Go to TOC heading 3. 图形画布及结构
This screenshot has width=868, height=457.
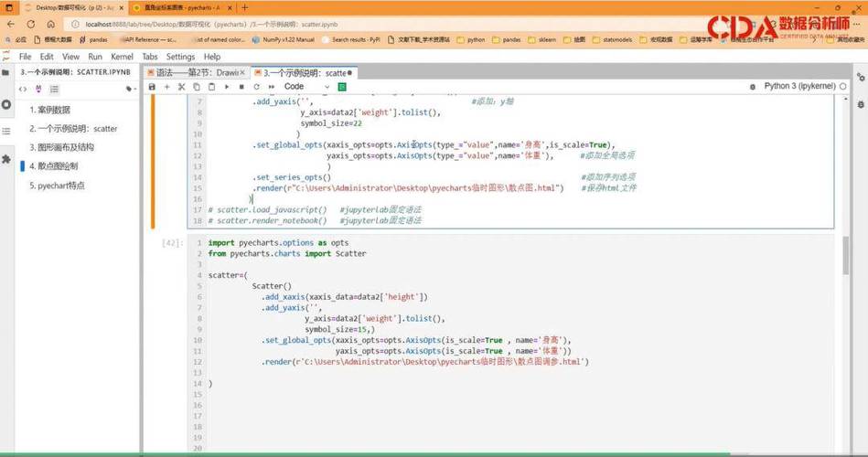tap(61, 147)
